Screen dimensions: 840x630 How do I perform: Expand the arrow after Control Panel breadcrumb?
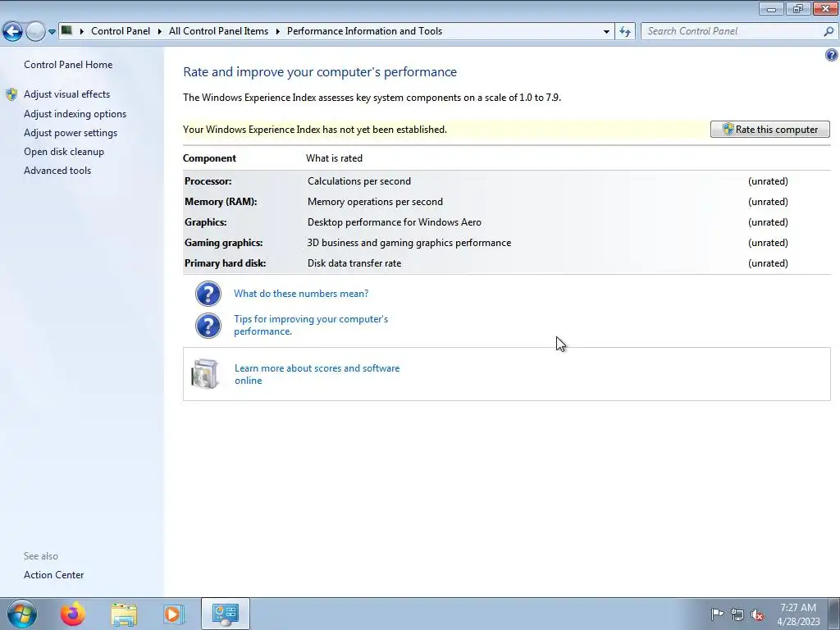(x=160, y=31)
